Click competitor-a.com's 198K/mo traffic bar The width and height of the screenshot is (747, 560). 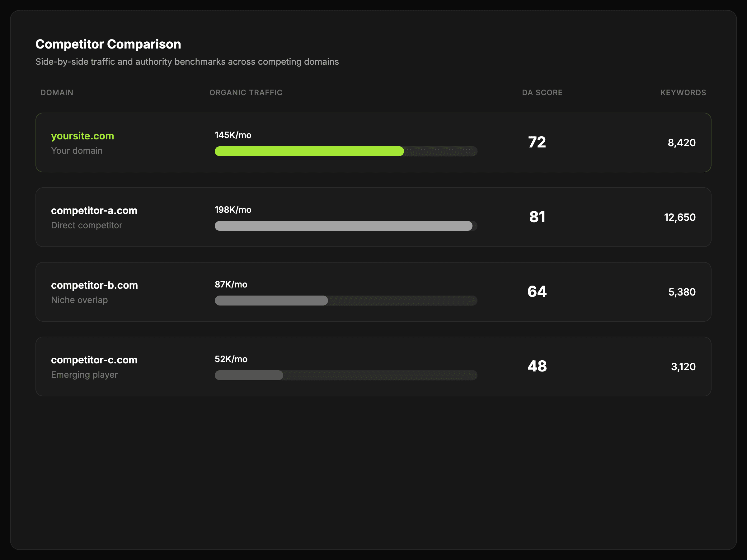coord(343,226)
